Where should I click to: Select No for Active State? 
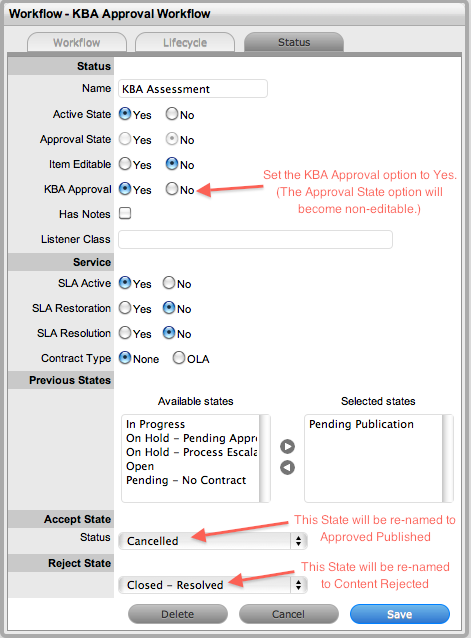tap(172, 114)
